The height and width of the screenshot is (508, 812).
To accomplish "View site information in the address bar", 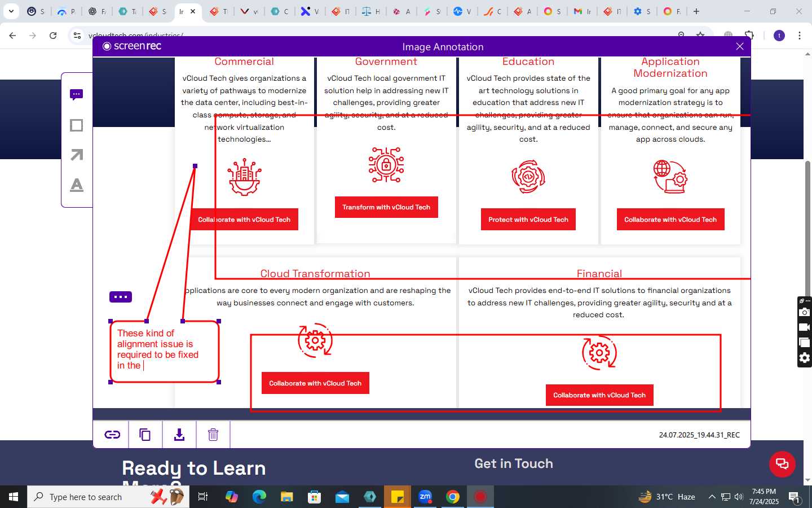I will [x=77, y=35].
